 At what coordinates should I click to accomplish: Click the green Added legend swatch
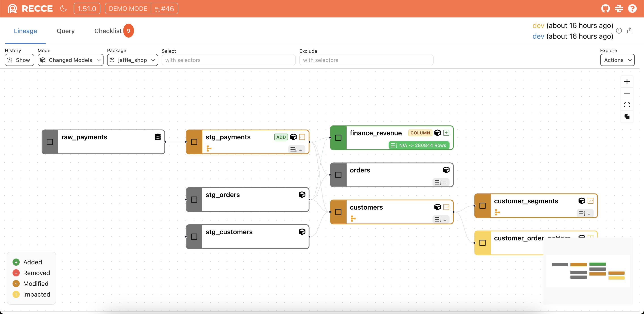pos(16,262)
